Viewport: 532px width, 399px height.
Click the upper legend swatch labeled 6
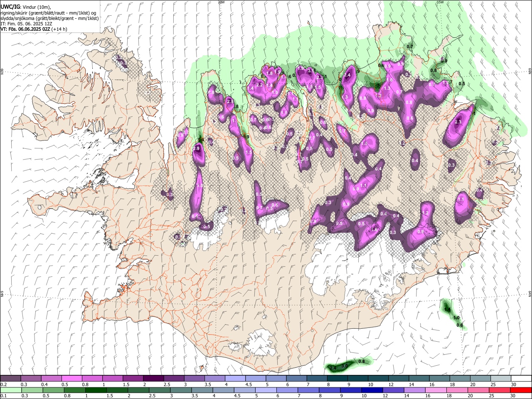(296, 378)
